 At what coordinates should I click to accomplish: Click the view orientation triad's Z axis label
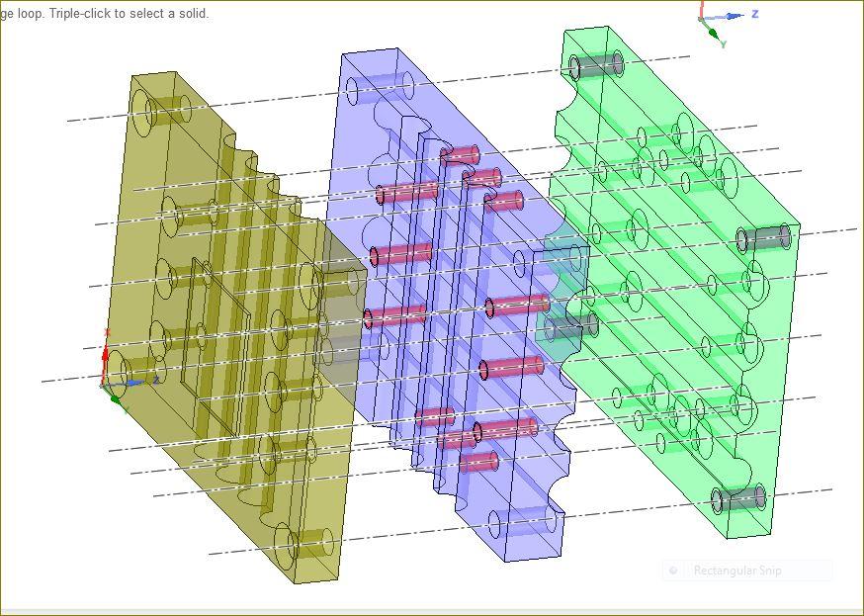pos(755,14)
